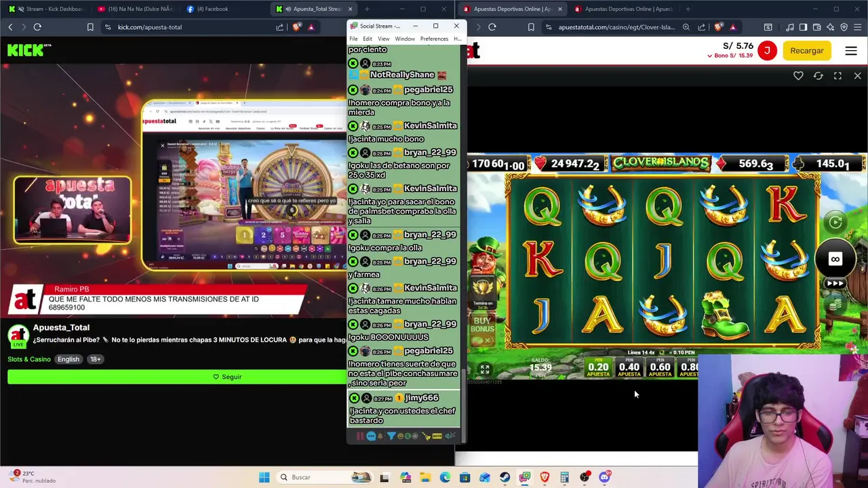Open the second Apuestas Deportivas Online tab
Screen dimensions: 868x488
pyautogui.click(x=624, y=9)
